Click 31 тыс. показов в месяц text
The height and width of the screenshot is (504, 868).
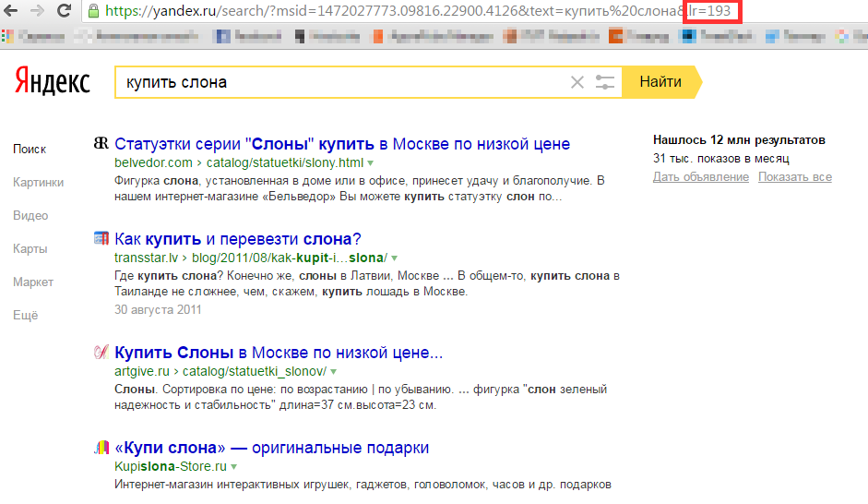point(720,159)
